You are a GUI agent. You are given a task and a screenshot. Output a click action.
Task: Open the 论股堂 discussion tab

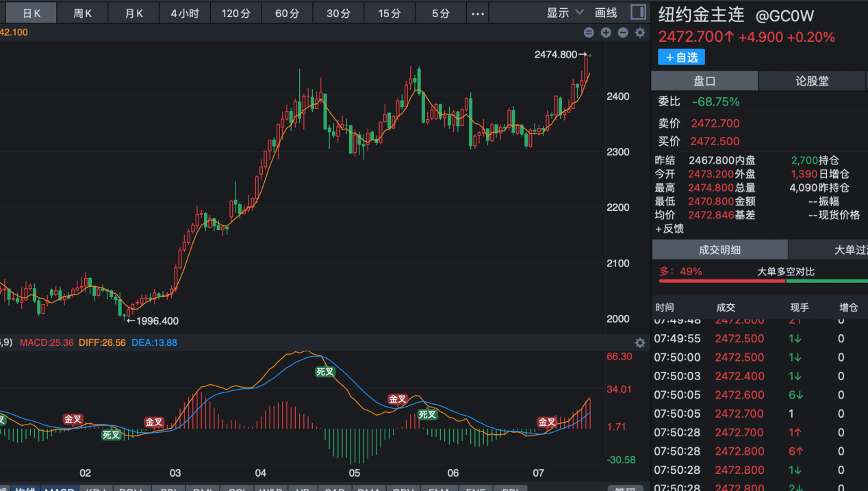tap(813, 81)
